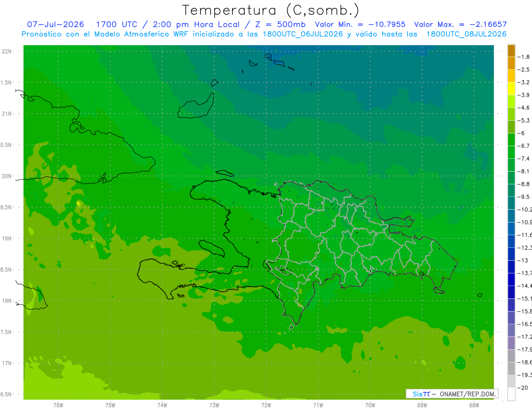Screen dimensions: 532x411
Task: Click the "1800UTC_08JUL2026" valid-until time
Action: pyautogui.click(x=465, y=34)
